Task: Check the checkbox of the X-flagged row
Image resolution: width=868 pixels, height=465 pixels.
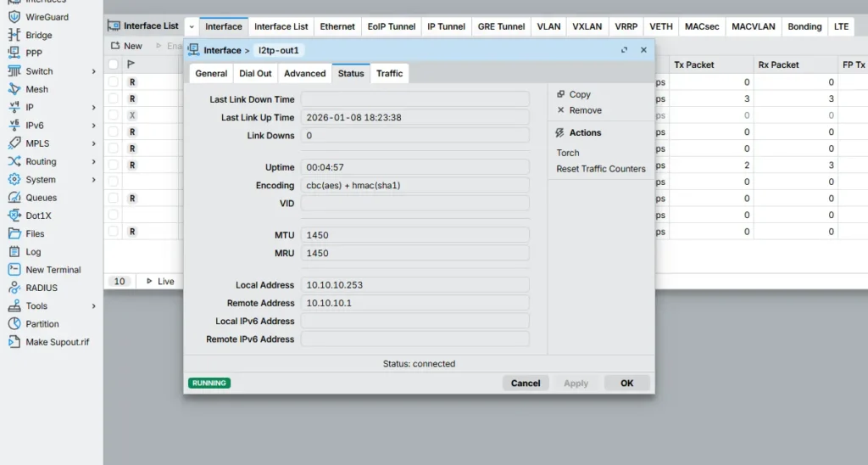Action: tap(114, 115)
